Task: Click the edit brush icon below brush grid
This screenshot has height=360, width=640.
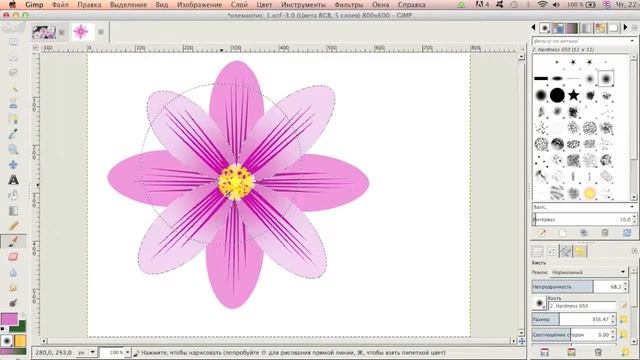Action: [542, 233]
